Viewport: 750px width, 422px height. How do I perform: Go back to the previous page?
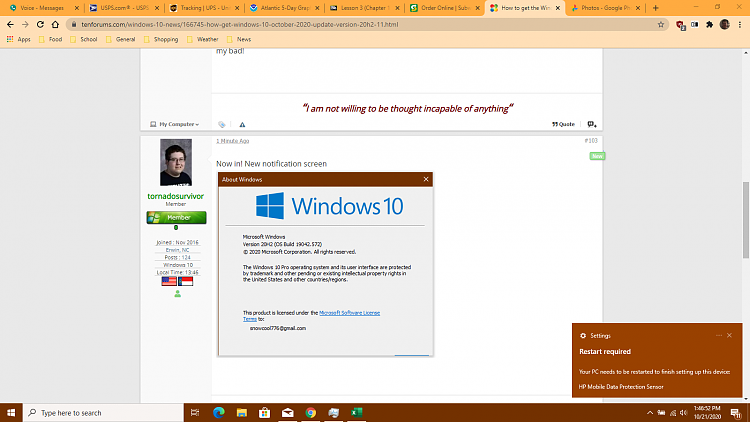click(10, 24)
